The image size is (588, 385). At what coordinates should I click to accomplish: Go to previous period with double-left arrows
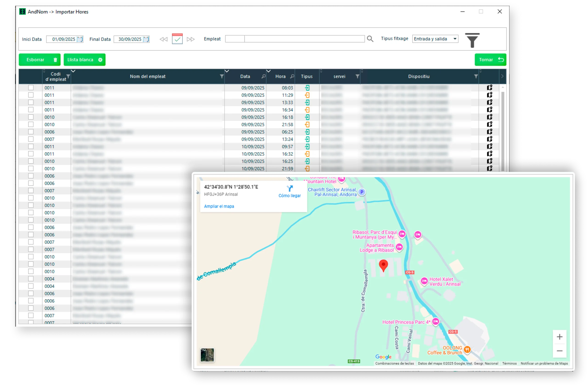(163, 39)
